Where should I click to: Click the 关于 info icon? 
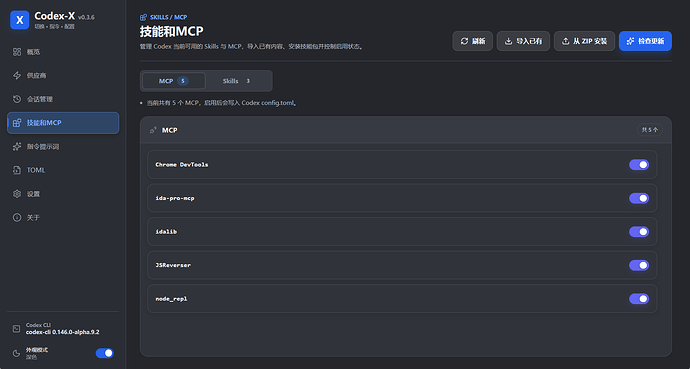pyautogui.click(x=17, y=218)
